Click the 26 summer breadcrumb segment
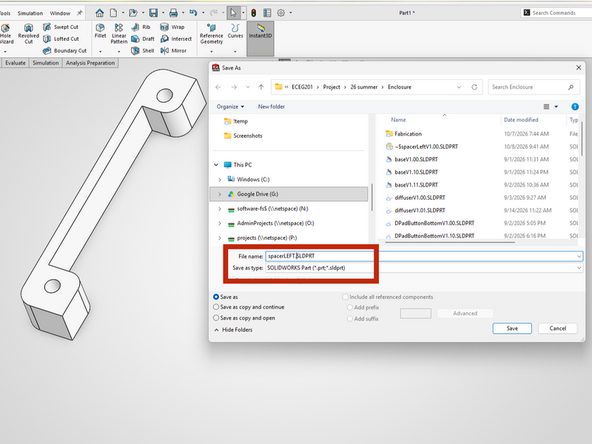This screenshot has height=444, width=592. point(364,87)
